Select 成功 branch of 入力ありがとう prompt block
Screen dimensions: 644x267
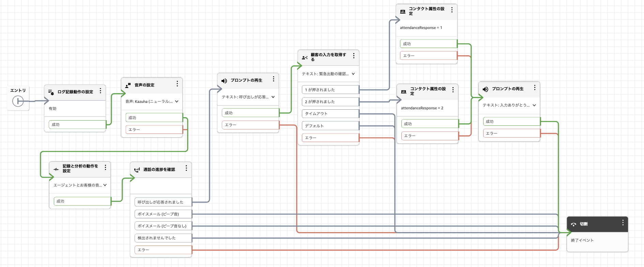pos(511,121)
